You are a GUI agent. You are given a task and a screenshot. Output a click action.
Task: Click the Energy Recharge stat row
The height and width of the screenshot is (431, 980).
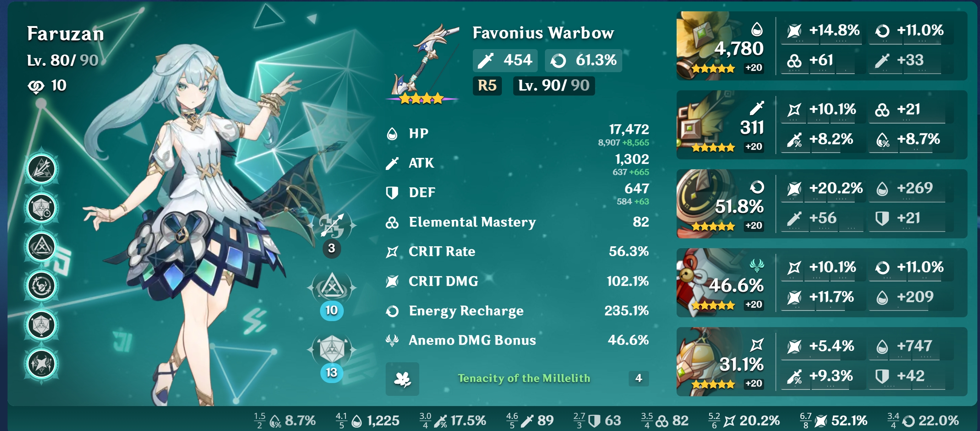517,311
